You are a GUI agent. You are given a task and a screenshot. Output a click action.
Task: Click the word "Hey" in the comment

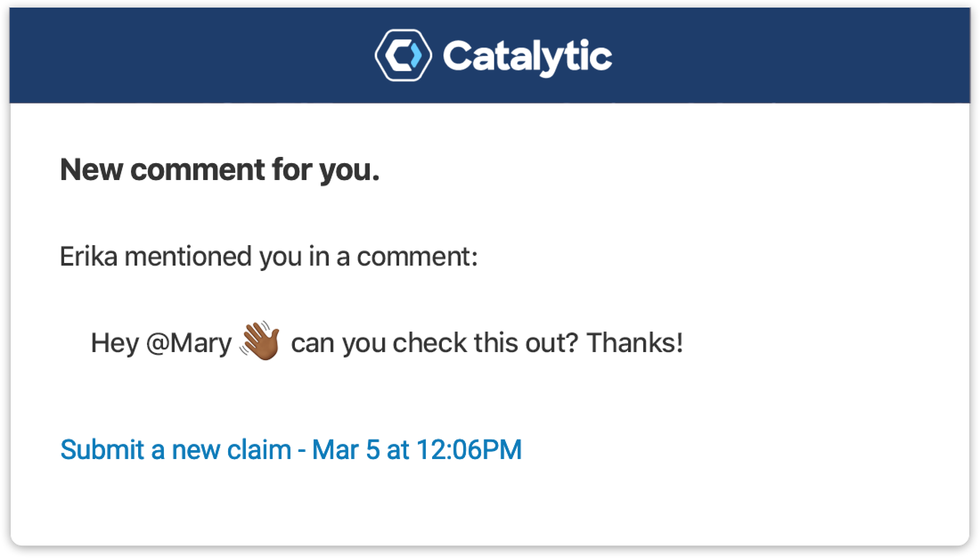(x=115, y=343)
